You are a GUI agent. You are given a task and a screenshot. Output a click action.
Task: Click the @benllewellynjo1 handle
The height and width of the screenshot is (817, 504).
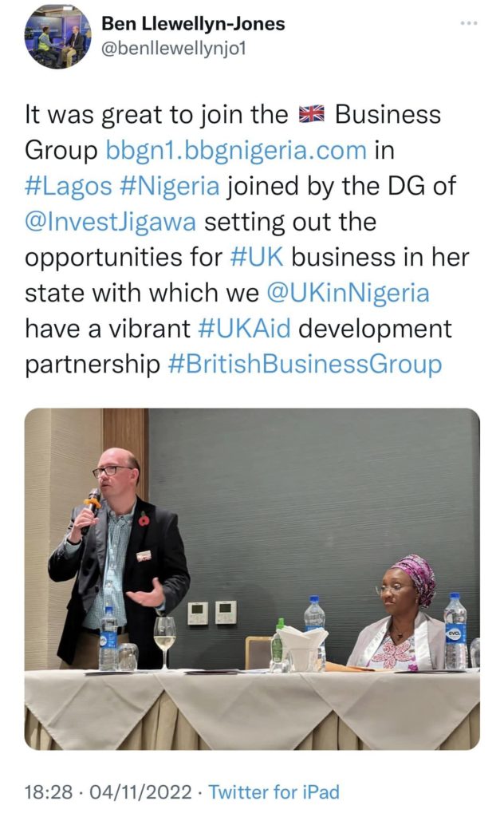click(173, 49)
